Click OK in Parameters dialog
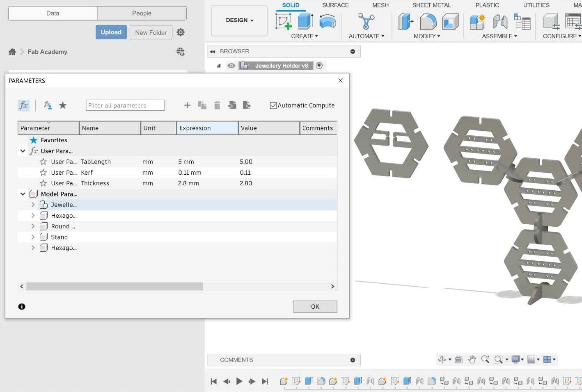This screenshot has width=582, height=392. pos(315,307)
